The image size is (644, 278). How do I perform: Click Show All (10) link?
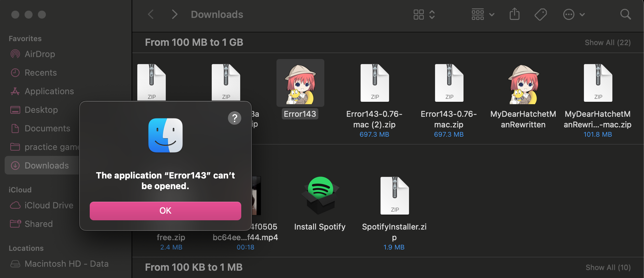coord(608,267)
